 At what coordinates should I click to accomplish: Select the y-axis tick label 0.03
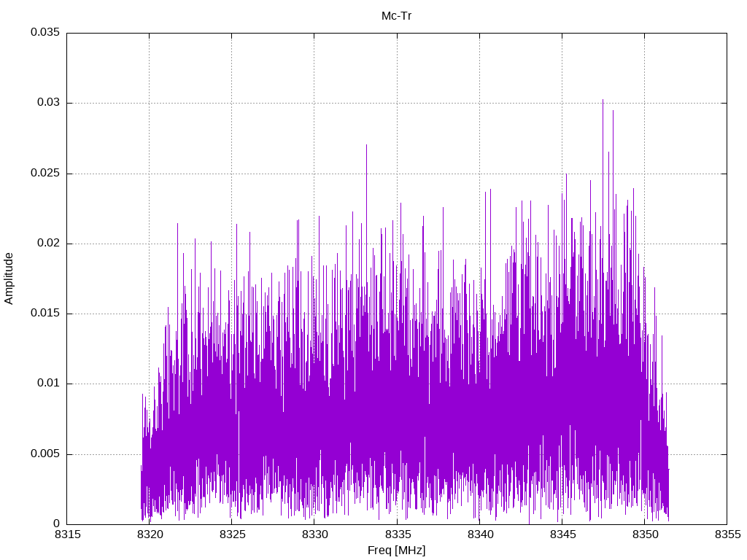(49, 102)
